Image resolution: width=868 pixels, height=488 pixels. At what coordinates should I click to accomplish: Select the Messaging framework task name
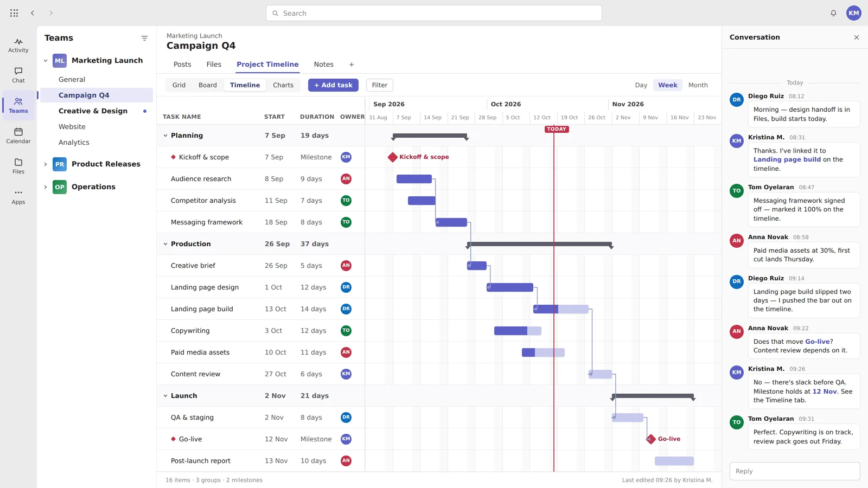tap(207, 222)
